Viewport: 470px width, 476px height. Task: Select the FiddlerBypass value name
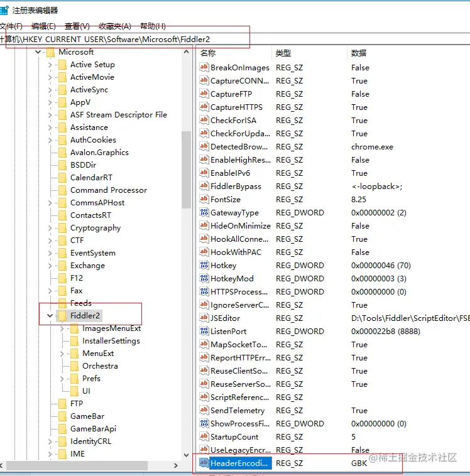[x=236, y=186]
